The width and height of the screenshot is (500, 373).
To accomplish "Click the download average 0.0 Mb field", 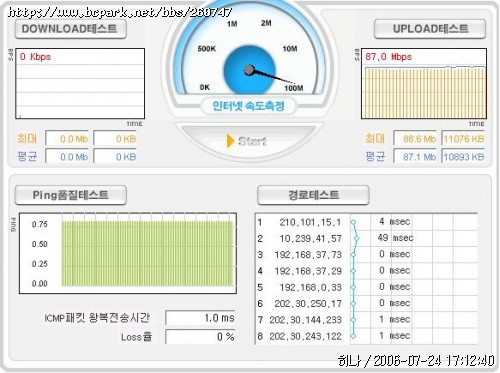I will point(67,156).
